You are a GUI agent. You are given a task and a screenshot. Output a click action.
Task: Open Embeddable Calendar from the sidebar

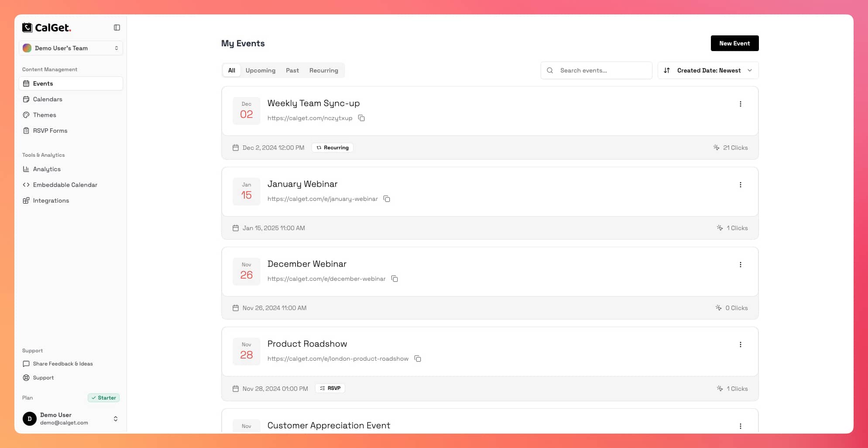pyautogui.click(x=65, y=185)
